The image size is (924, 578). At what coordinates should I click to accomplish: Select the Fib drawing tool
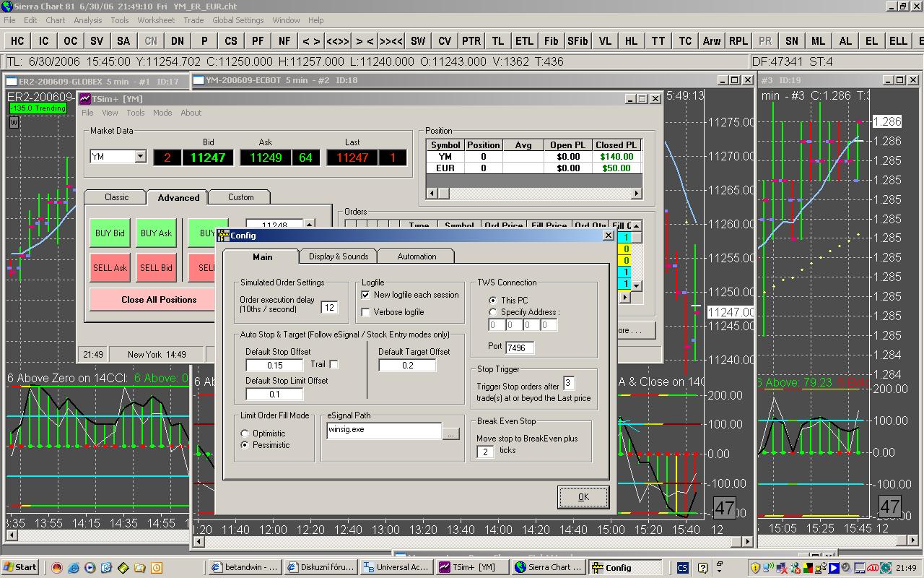point(551,41)
